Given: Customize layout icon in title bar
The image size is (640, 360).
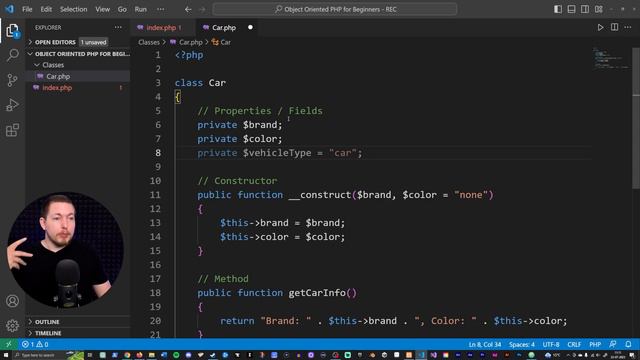Looking at the screenshot, I should [x=598, y=9].
